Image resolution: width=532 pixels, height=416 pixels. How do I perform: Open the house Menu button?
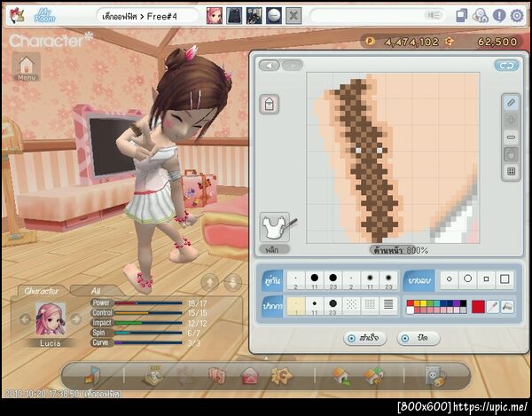point(27,67)
